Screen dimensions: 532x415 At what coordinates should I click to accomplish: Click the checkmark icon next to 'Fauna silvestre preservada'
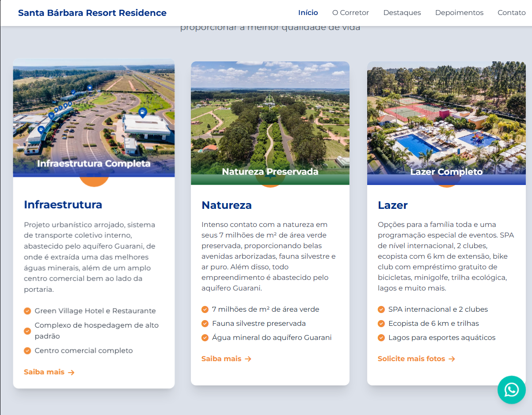[x=205, y=324]
